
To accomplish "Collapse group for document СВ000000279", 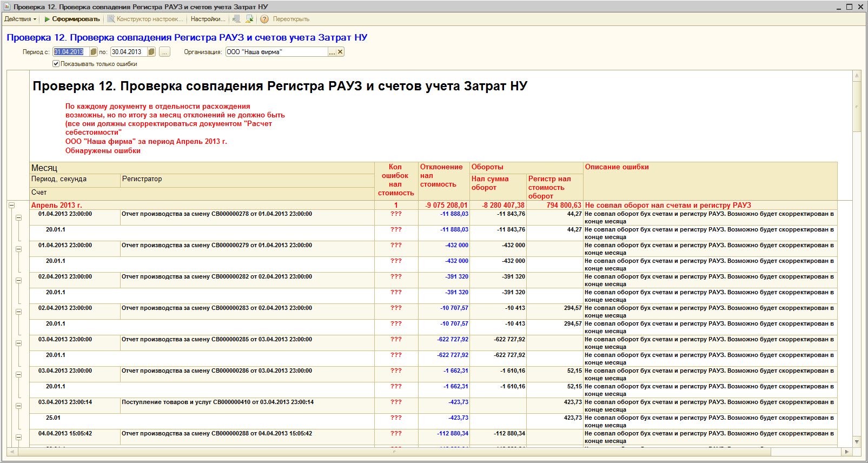I will tap(19, 249).
